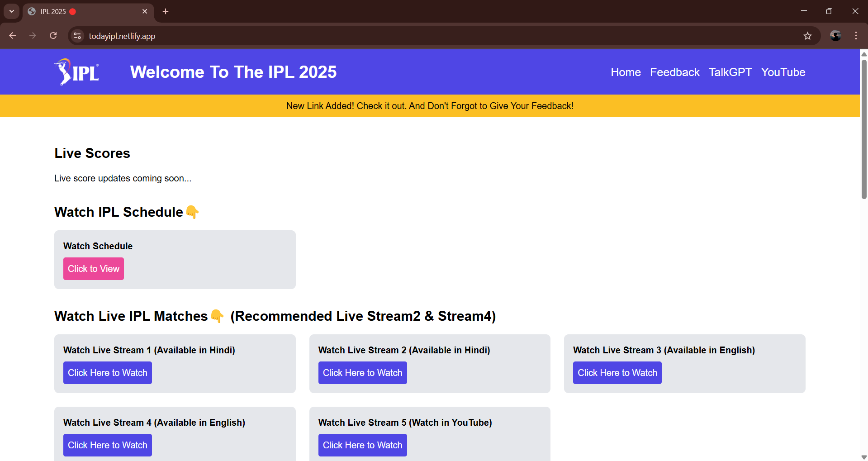Bookmark this page with star icon
868x461 pixels.
pyautogui.click(x=807, y=36)
